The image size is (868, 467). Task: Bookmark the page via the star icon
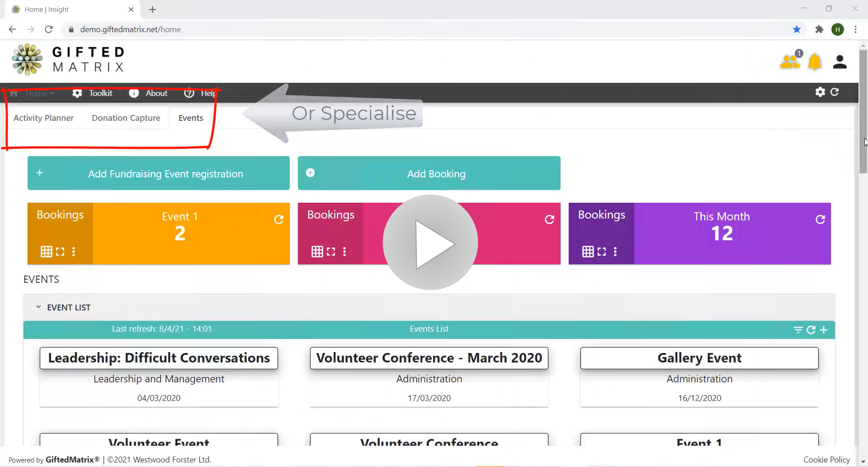[x=797, y=29]
